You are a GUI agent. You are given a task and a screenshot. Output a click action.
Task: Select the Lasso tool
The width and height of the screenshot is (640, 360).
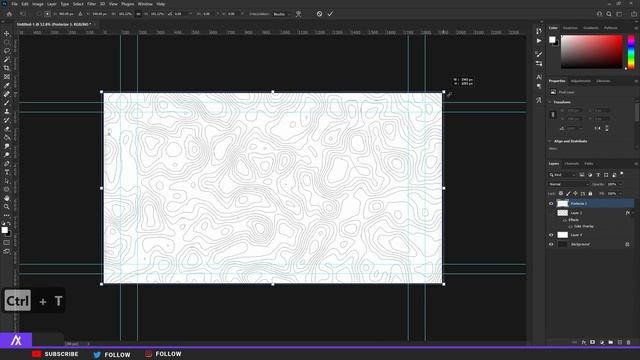7,51
